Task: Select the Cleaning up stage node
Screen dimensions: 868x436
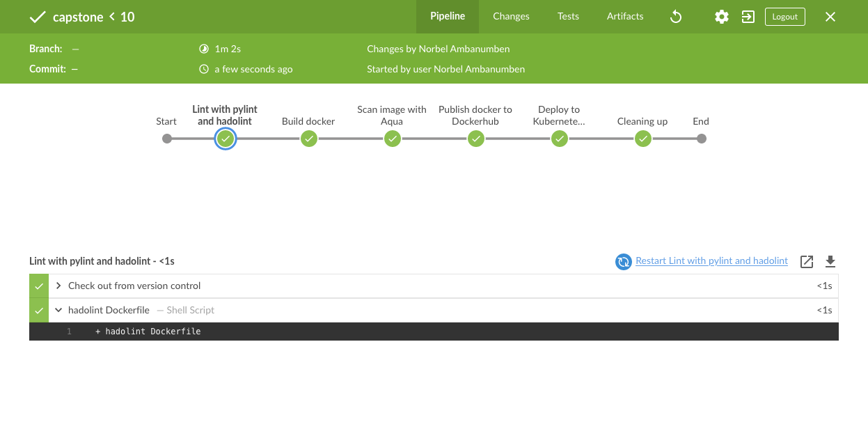Action: (x=643, y=139)
